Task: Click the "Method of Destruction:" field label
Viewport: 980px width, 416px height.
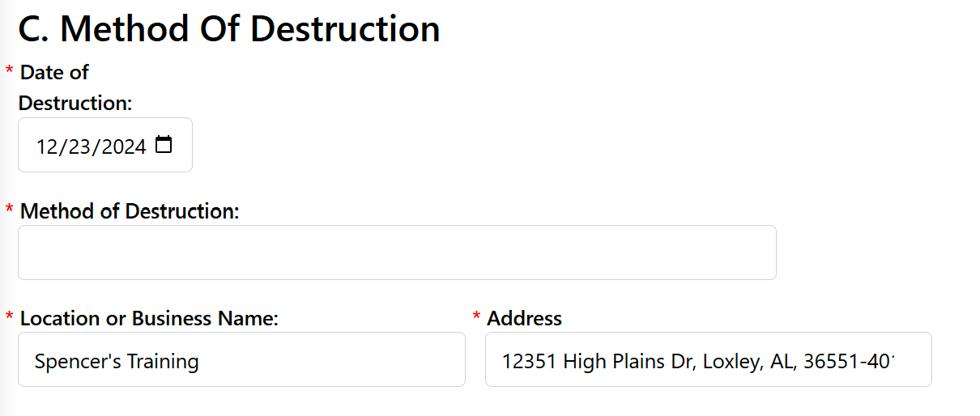Action: [130, 211]
